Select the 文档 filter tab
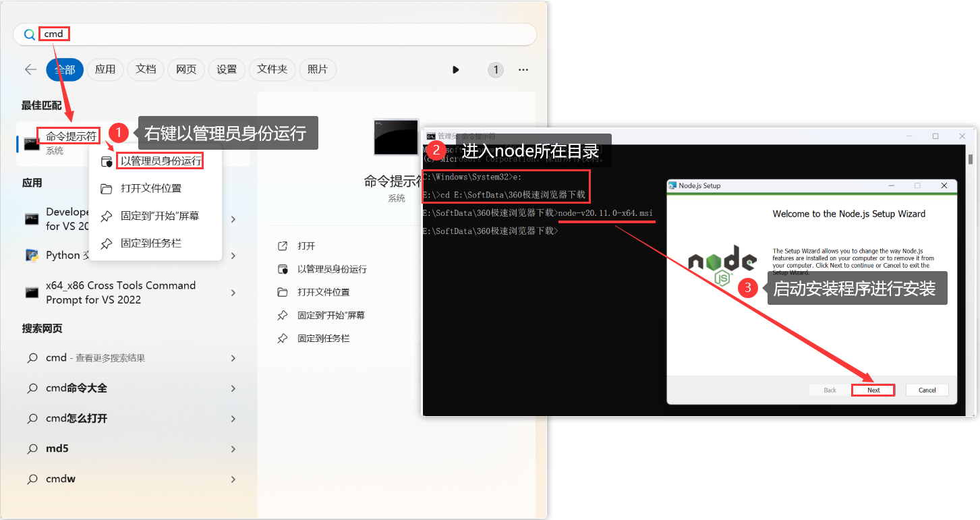The width and height of the screenshot is (980, 520). [x=146, y=69]
